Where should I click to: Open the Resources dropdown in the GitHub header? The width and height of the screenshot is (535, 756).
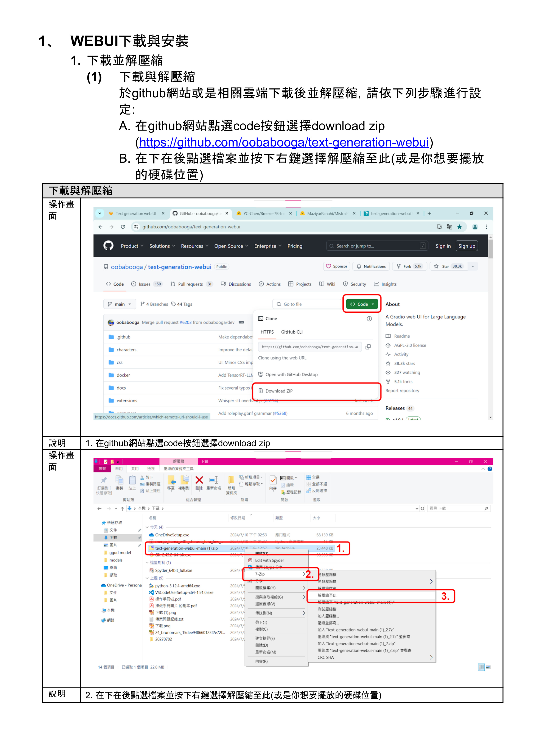[x=195, y=246]
